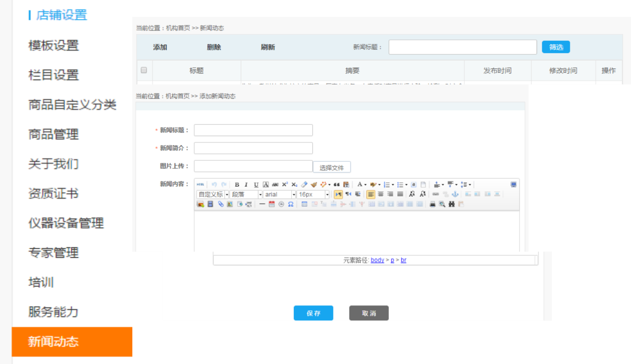This screenshot has width=631, height=364.
Task: Click the body link in element path
Action: click(377, 260)
